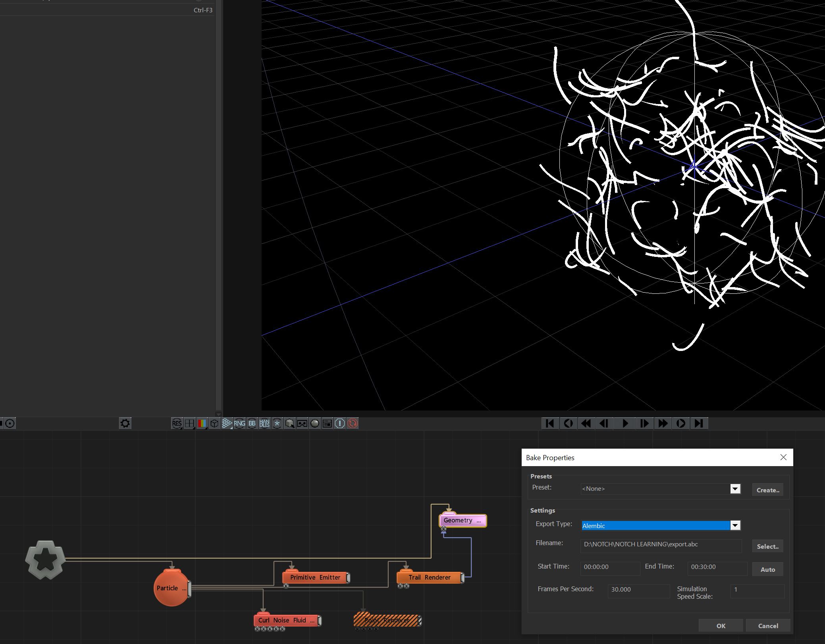
Task: Click the Alembic export type field
Action: pyautogui.click(x=655, y=525)
